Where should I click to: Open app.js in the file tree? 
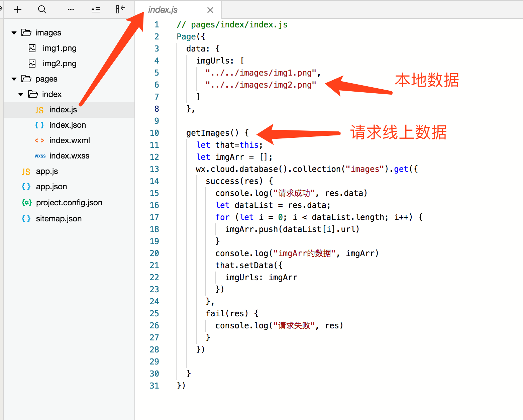point(47,171)
